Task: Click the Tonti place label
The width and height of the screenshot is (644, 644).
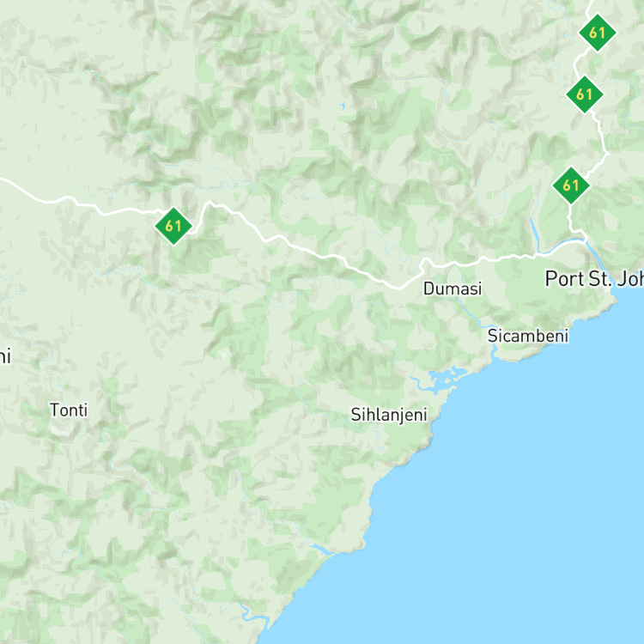Action: tap(69, 410)
